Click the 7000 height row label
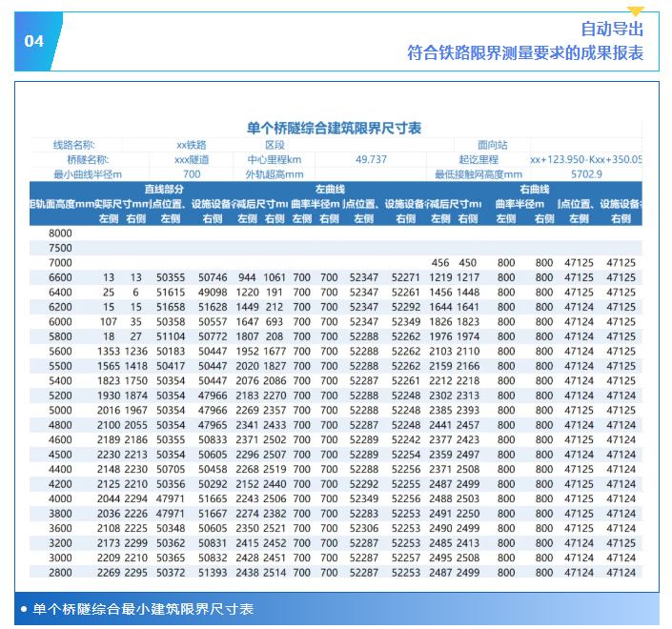 tap(60, 263)
